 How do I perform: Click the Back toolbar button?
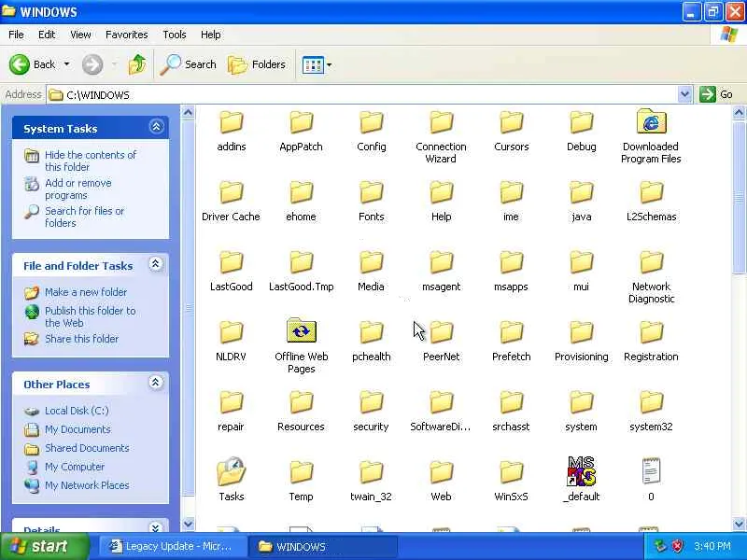[x=33, y=64]
